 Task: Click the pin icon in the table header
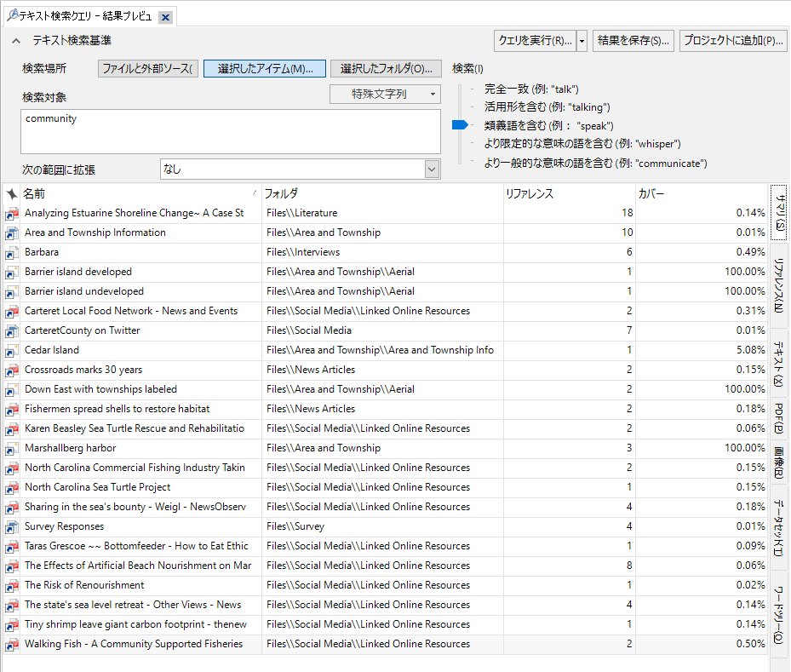click(12, 193)
